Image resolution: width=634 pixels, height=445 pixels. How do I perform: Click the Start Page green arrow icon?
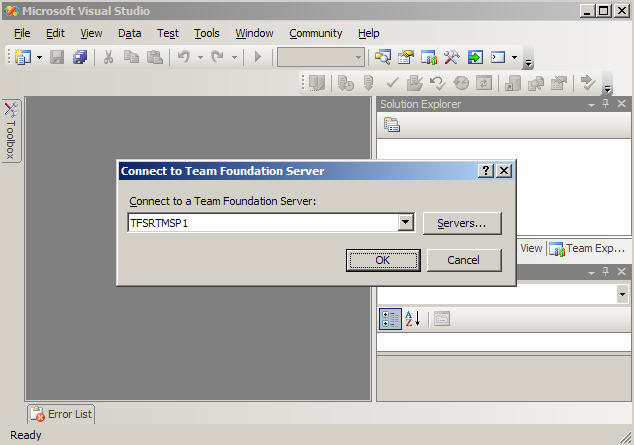(475, 57)
